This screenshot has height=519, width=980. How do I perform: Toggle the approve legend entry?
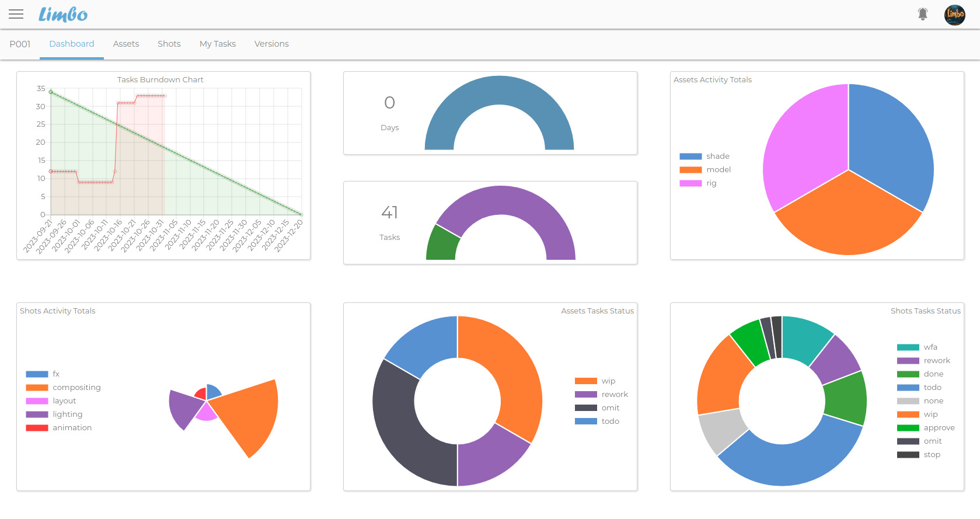[926, 428]
